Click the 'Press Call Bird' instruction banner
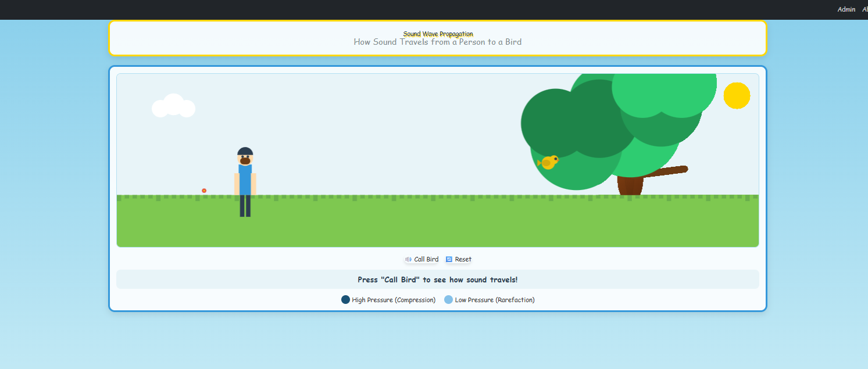Image resolution: width=868 pixels, height=369 pixels. [437, 280]
